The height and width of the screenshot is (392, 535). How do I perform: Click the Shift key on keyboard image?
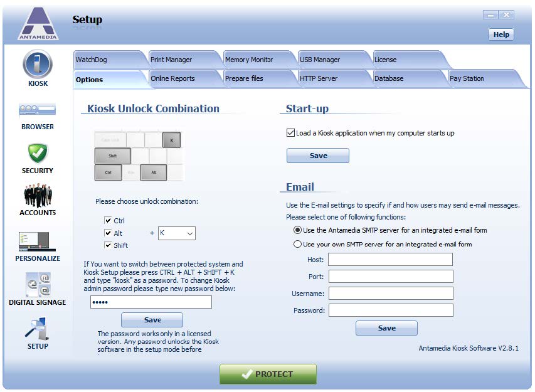(113, 156)
